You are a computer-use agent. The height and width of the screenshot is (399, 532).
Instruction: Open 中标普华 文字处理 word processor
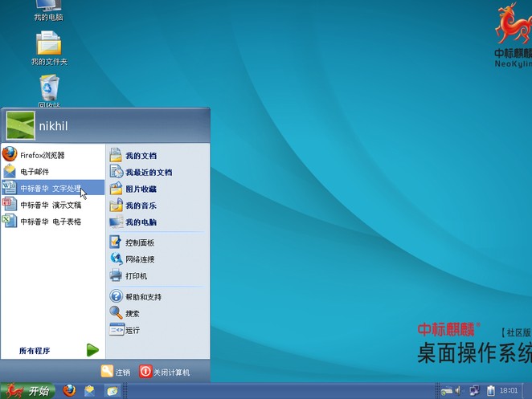[50, 189]
